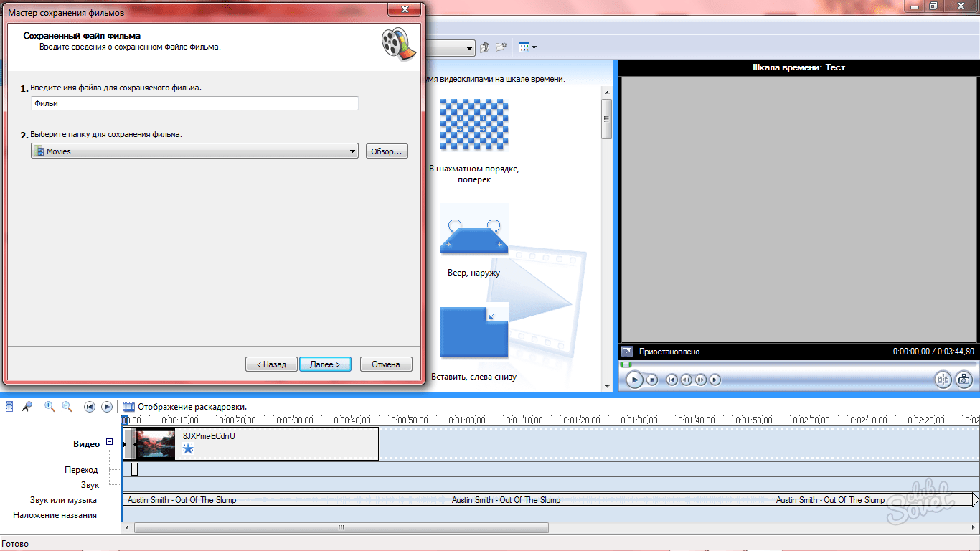Step to next frame in monitor

coord(701,380)
